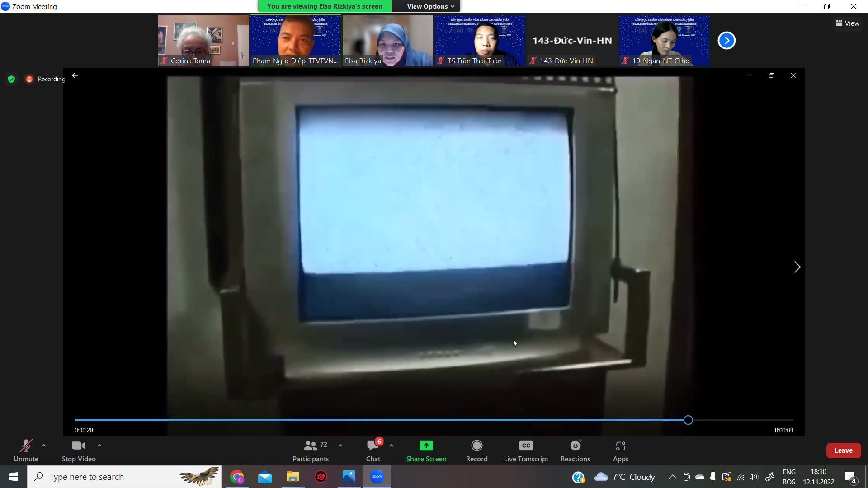Click the red Recording indicator
868x488 pixels.
point(45,79)
